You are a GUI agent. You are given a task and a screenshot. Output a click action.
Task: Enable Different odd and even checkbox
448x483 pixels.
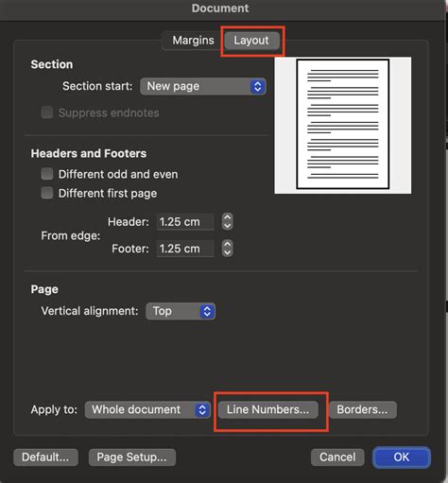pos(47,174)
